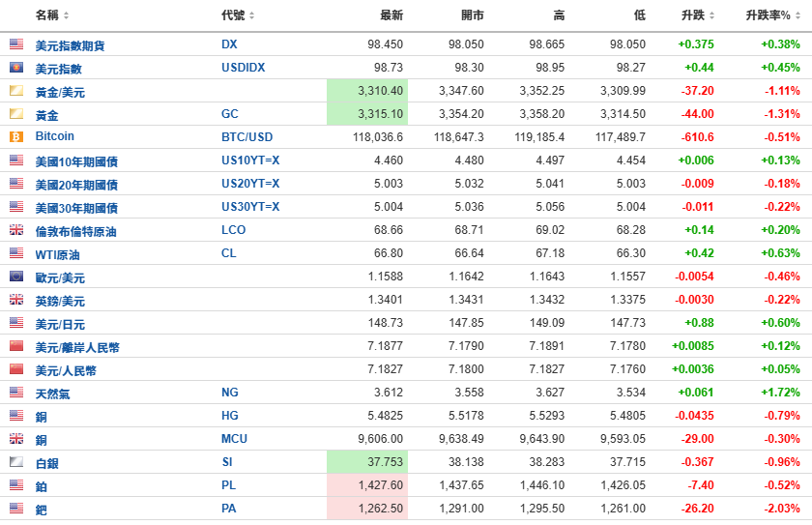Click the US flag icon beside 天然氣
Screen dimensions: 812x525
coord(16,392)
